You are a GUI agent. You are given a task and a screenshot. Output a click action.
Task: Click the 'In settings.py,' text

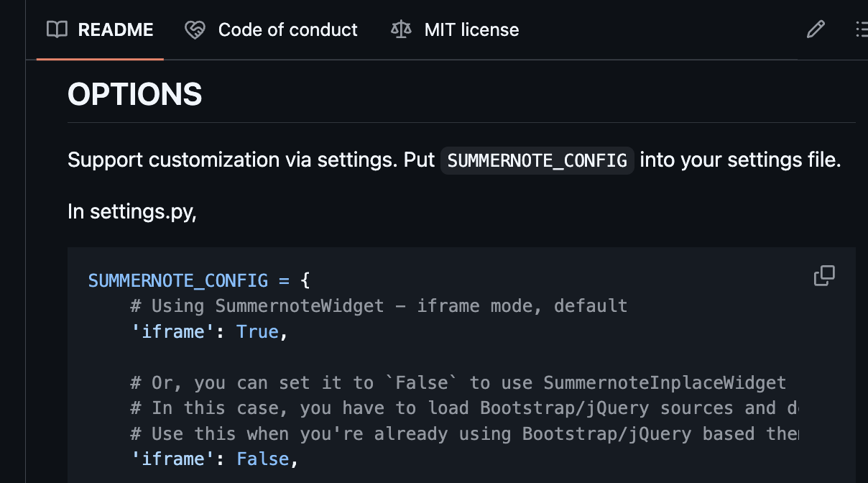coord(132,212)
